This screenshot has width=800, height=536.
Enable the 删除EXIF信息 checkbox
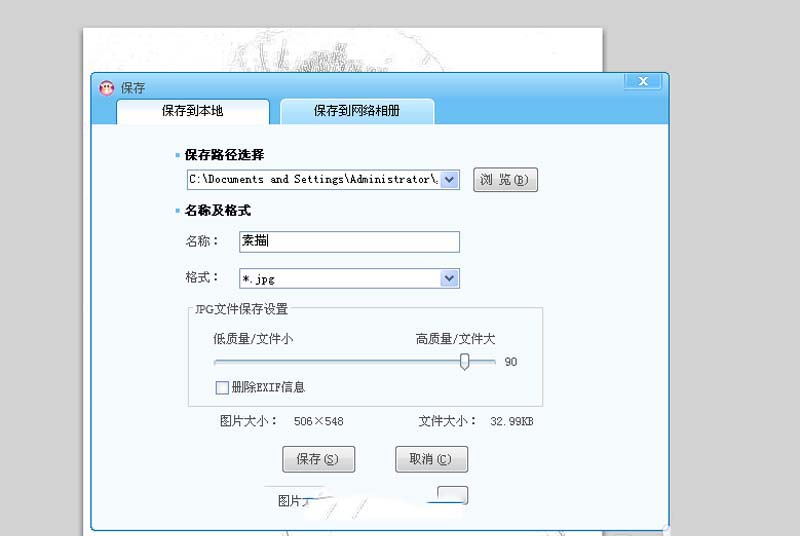pyautogui.click(x=222, y=388)
